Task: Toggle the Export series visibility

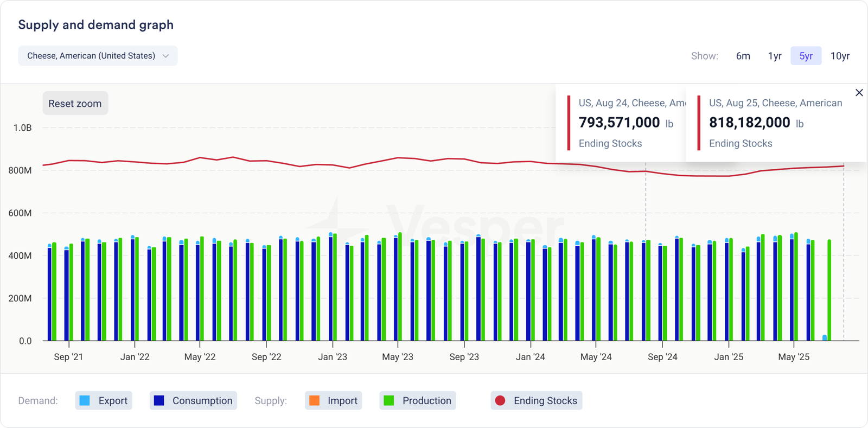Action: click(x=113, y=400)
